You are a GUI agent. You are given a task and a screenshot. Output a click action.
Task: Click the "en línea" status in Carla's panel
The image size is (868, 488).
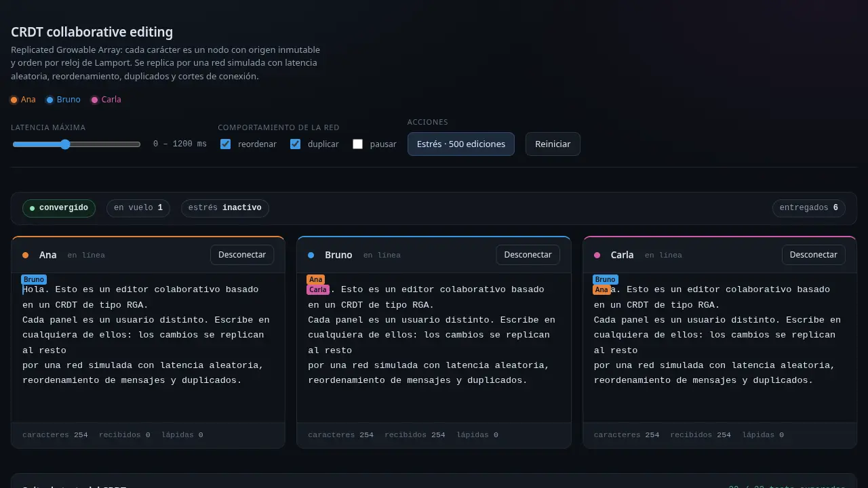[663, 256]
